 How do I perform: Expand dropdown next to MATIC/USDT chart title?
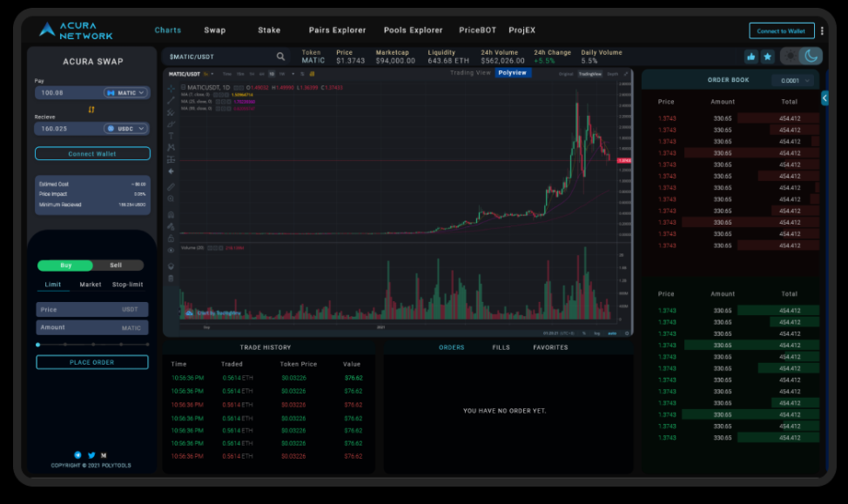tap(212, 74)
